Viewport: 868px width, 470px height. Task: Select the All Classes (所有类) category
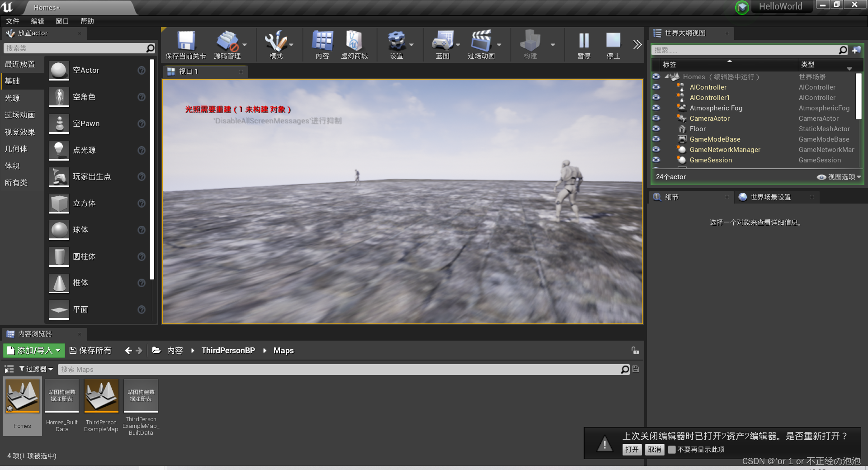[16, 183]
